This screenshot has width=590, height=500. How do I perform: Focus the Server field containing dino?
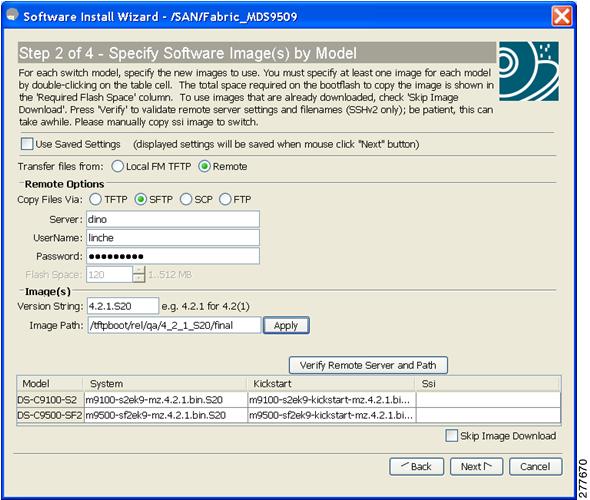(173, 219)
